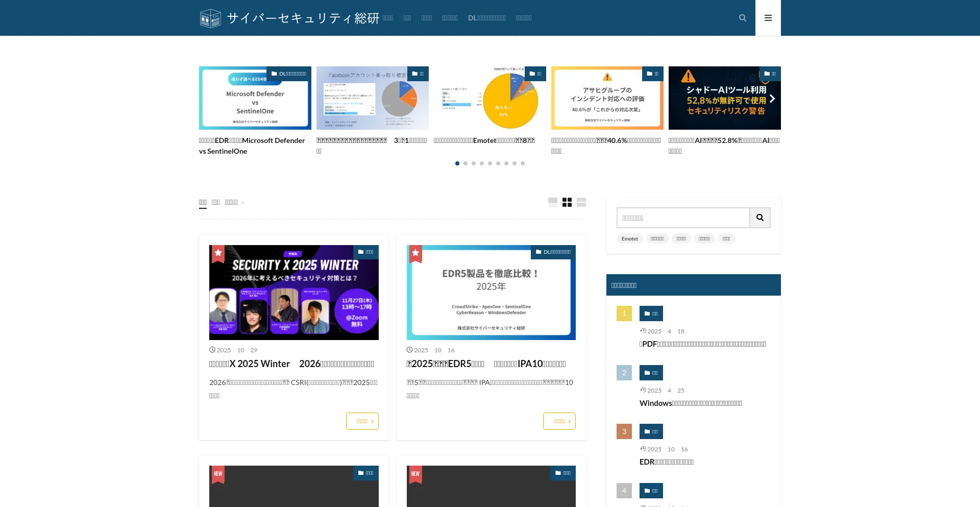Click the header search magnifier icon
The height and width of the screenshot is (507, 980).
point(743,18)
